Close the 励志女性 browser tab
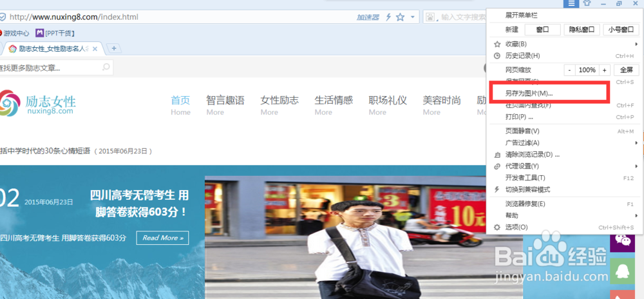Screen dimensions: 644x299 (95, 49)
